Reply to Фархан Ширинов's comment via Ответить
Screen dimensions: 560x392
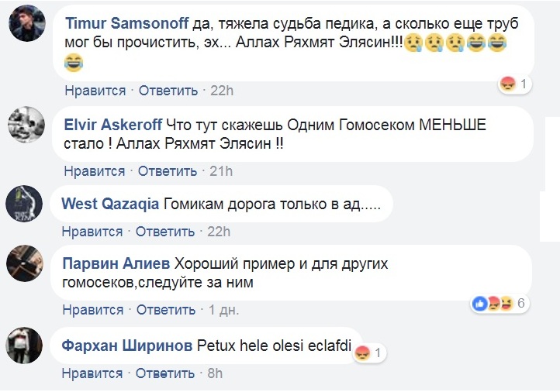pyautogui.click(x=165, y=373)
